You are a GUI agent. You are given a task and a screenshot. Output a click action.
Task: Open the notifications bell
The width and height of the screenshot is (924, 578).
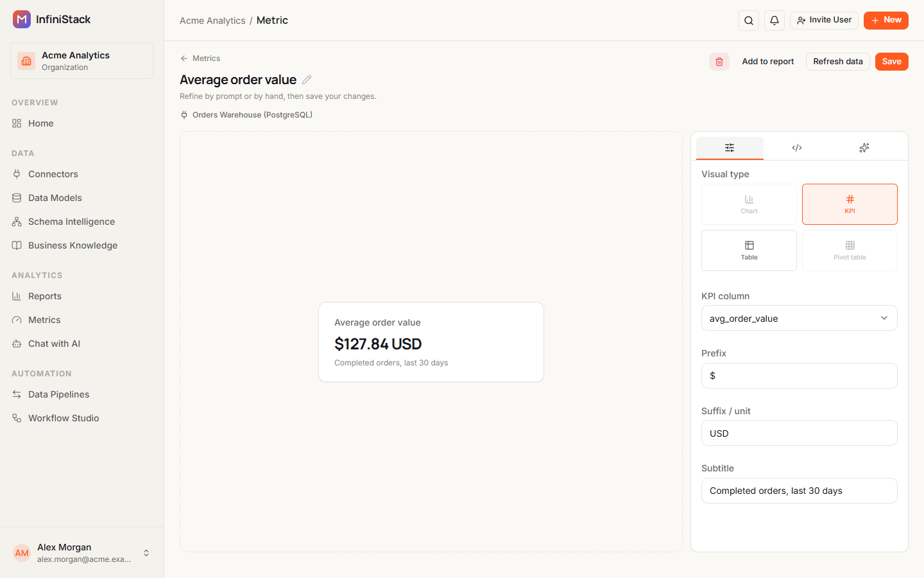(774, 21)
